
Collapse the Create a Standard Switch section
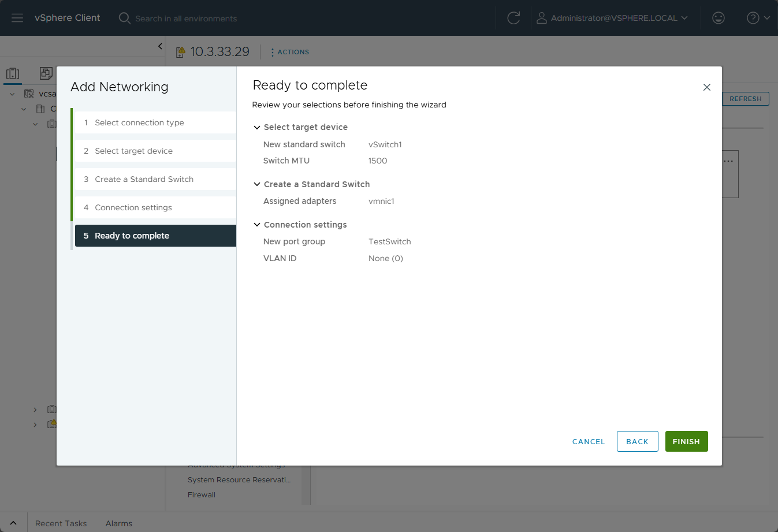[257, 184]
